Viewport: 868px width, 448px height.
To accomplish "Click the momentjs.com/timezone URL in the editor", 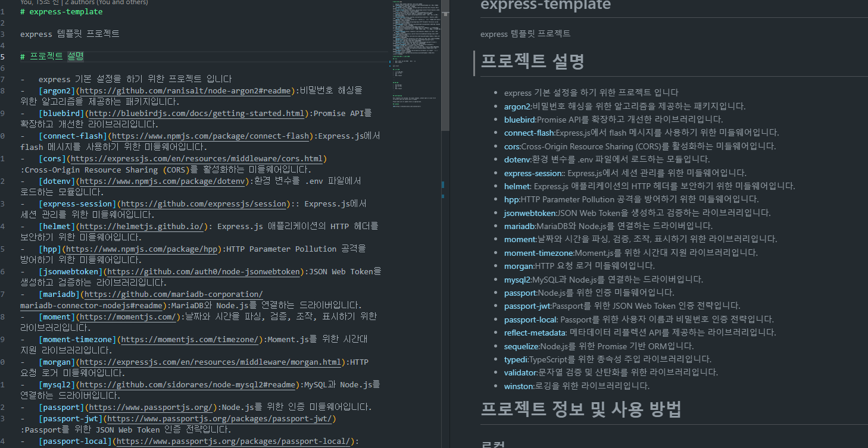I will (x=189, y=339).
